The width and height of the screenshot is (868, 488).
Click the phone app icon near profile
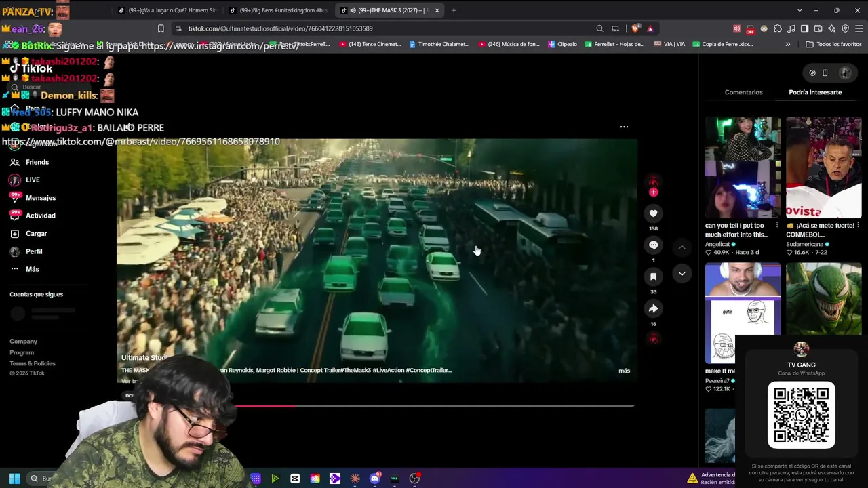tap(825, 73)
